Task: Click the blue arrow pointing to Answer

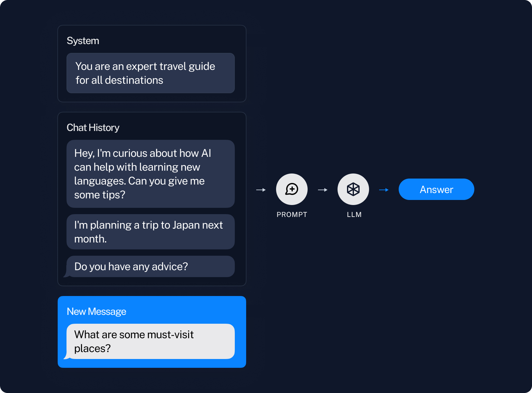Action: click(x=384, y=190)
